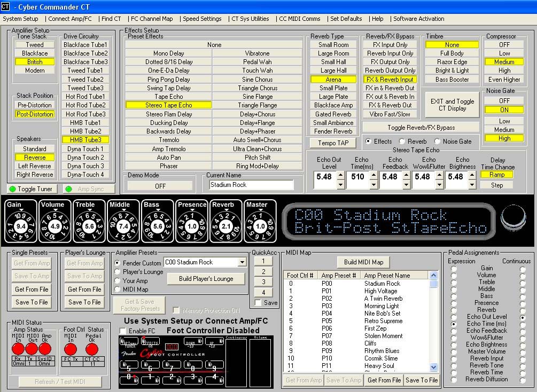Click the Build MIDI Map button
Image resolution: width=537 pixels, height=392 pixels.
point(363,262)
